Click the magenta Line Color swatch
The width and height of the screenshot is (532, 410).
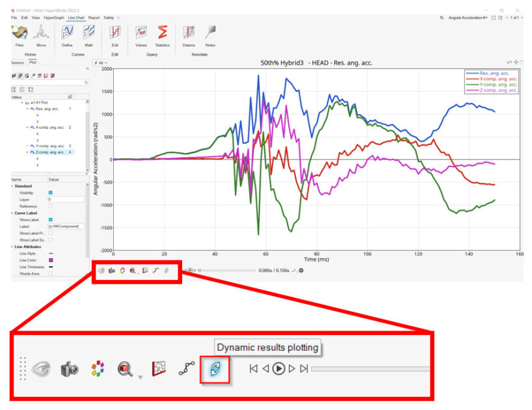(x=51, y=260)
